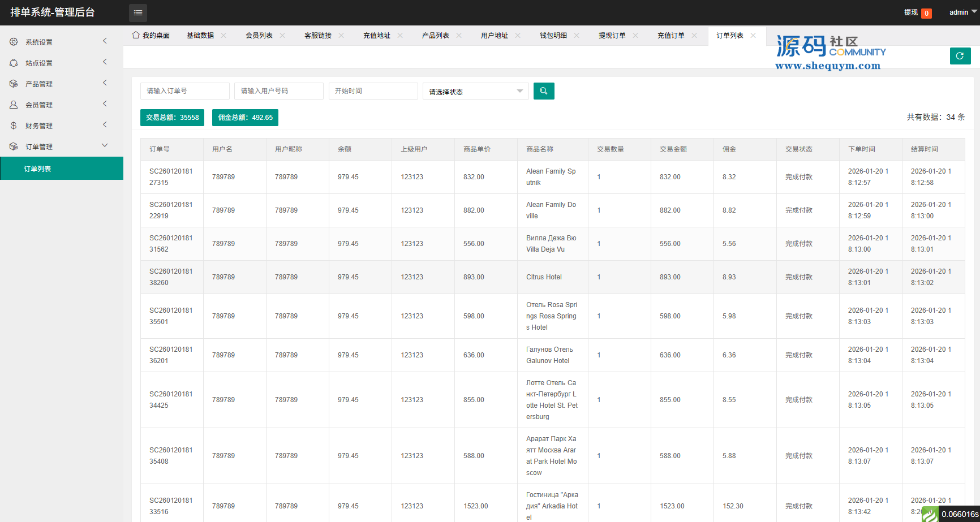Click the 开始时间 date field
This screenshot has width=980, height=522.
coord(373,91)
